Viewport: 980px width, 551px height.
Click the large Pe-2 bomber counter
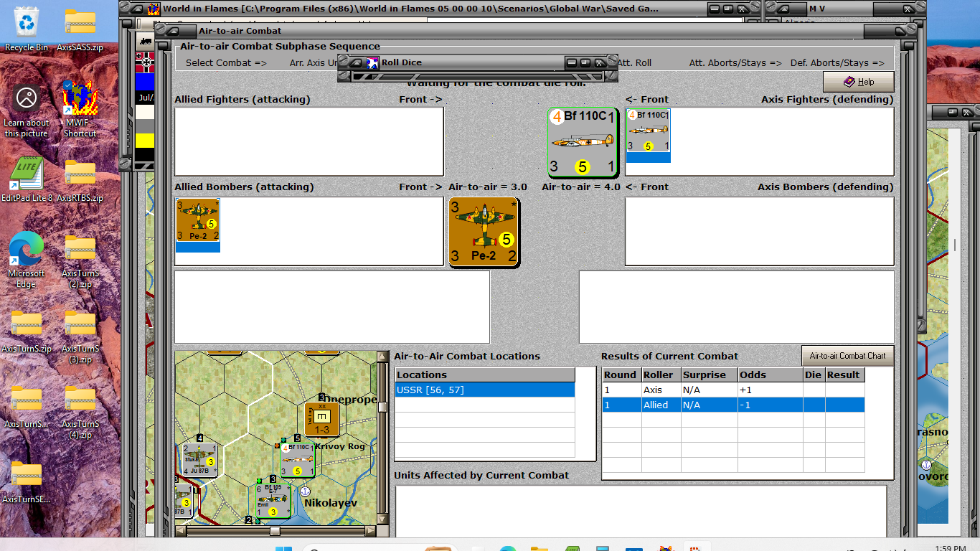coord(484,232)
